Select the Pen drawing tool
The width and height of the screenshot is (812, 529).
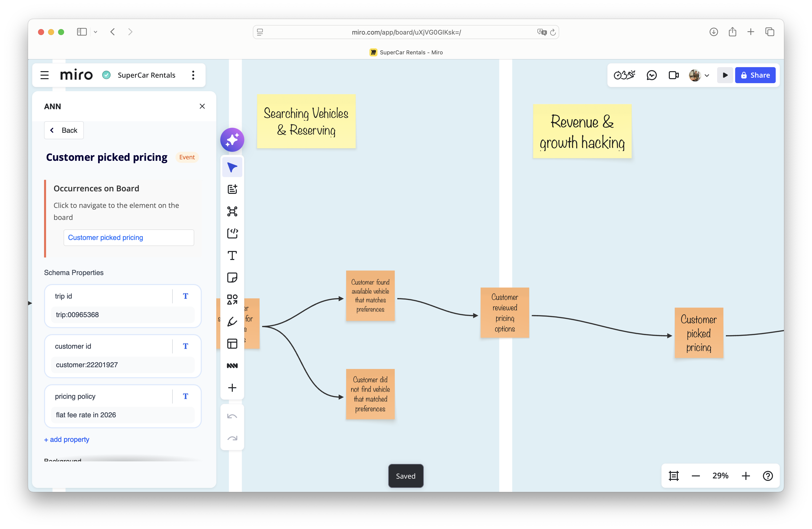pos(232,321)
